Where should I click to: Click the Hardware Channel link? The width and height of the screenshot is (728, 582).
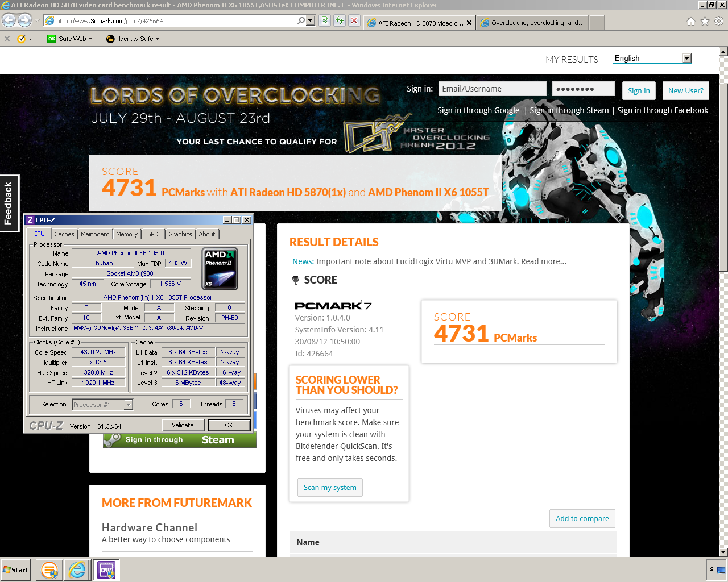click(x=150, y=527)
